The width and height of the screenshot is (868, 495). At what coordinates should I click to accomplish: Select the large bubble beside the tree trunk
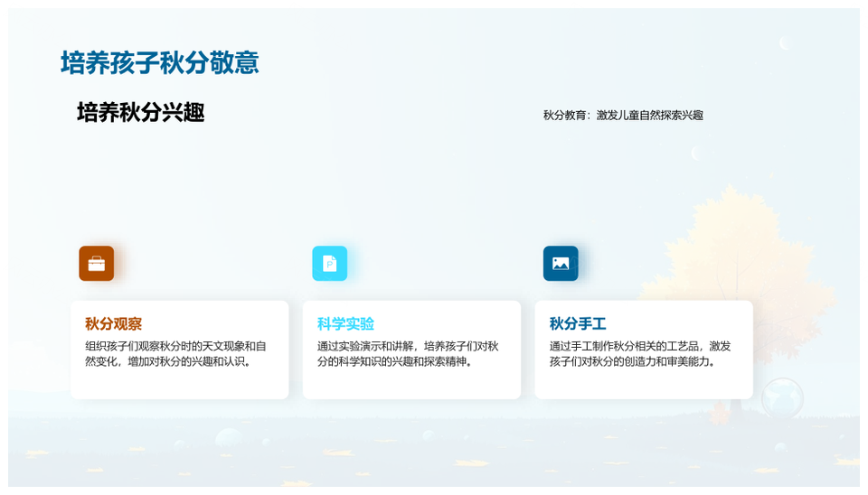(781, 397)
